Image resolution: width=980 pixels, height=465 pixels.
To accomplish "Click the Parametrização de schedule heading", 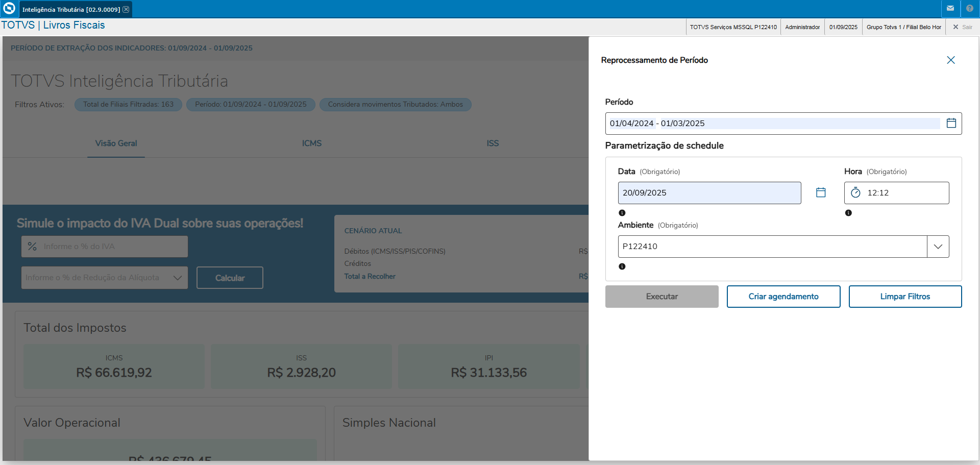I will coord(664,145).
